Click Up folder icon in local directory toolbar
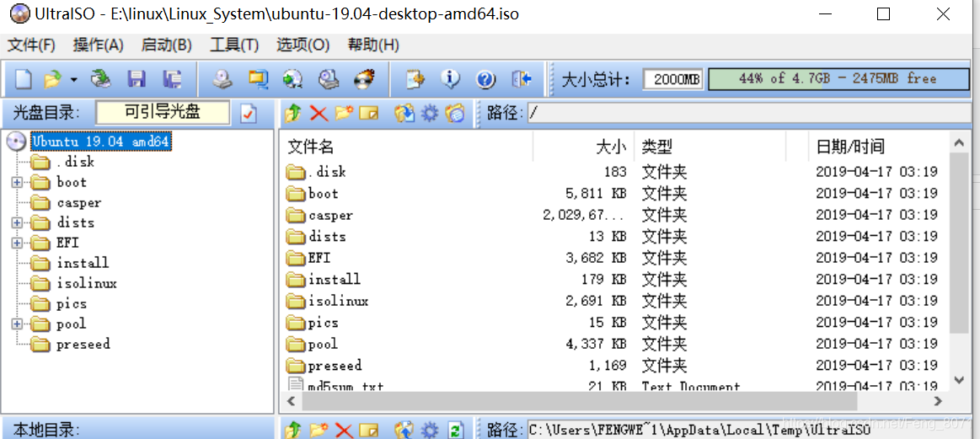 coord(293,430)
